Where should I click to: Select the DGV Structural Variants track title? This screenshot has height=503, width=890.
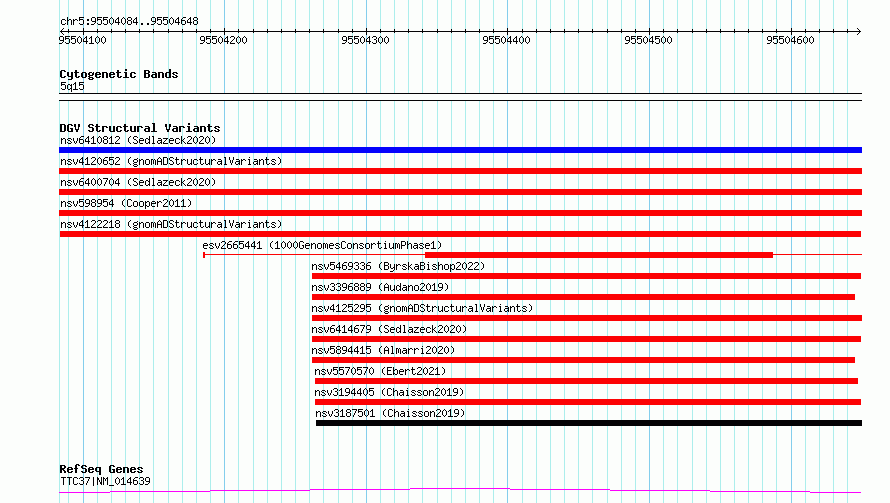coord(140,128)
